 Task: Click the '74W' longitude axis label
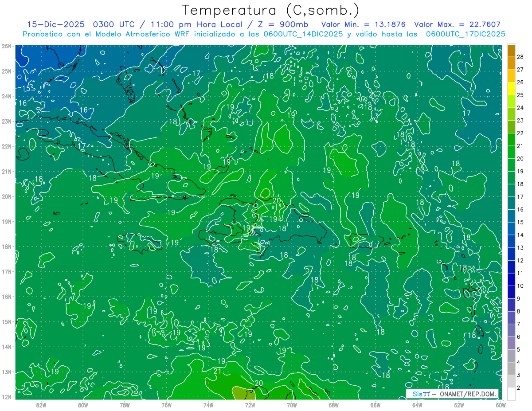[208, 405]
